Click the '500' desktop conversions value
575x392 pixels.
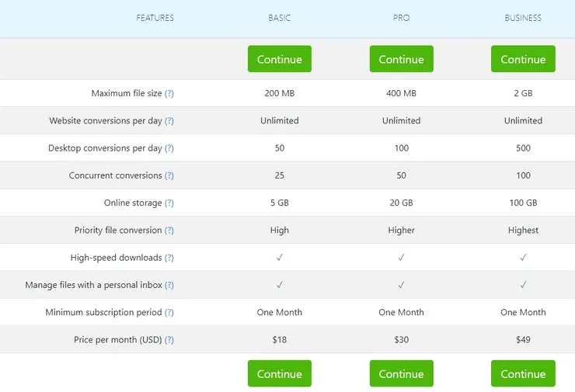point(523,148)
